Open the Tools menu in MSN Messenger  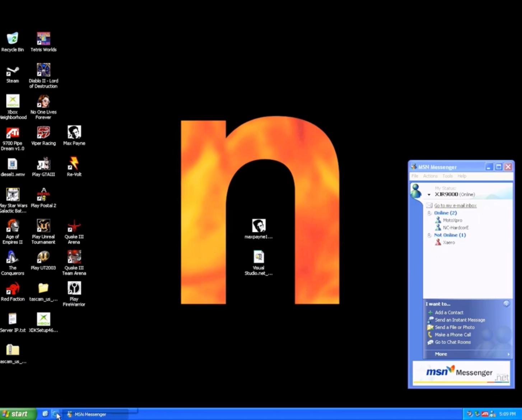pyautogui.click(x=447, y=176)
